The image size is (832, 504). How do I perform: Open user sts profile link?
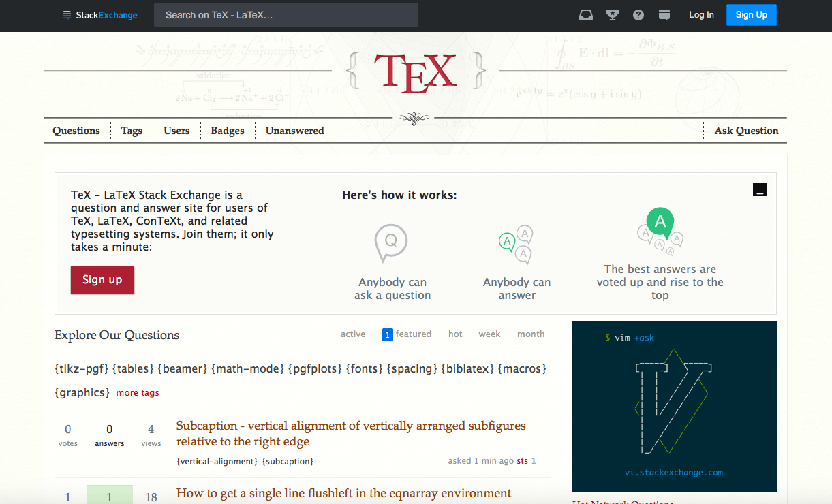click(523, 461)
